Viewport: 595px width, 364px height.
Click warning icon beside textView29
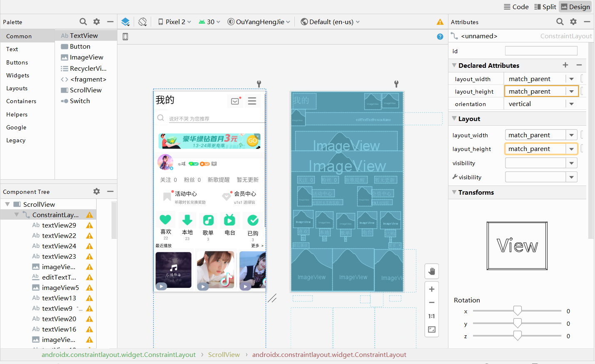pos(90,225)
